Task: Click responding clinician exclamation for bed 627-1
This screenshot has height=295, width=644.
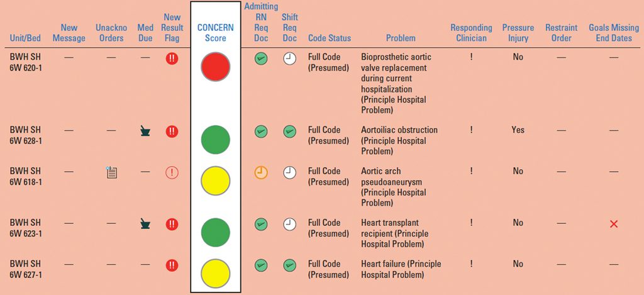Action: (472, 264)
